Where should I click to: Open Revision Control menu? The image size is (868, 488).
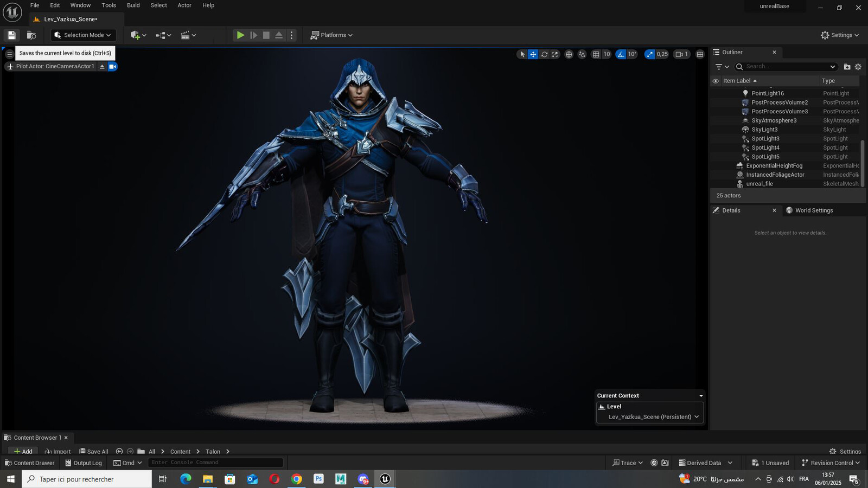pyautogui.click(x=831, y=463)
